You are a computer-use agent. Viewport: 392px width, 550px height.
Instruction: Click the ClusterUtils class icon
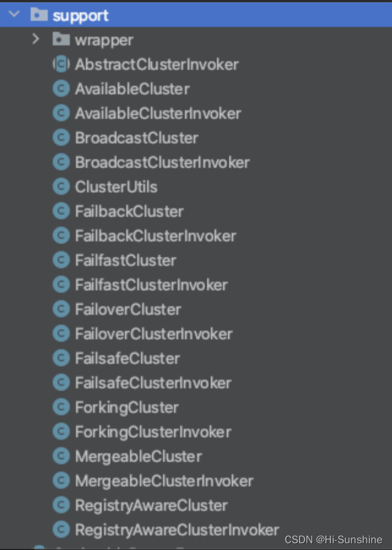[x=61, y=187]
